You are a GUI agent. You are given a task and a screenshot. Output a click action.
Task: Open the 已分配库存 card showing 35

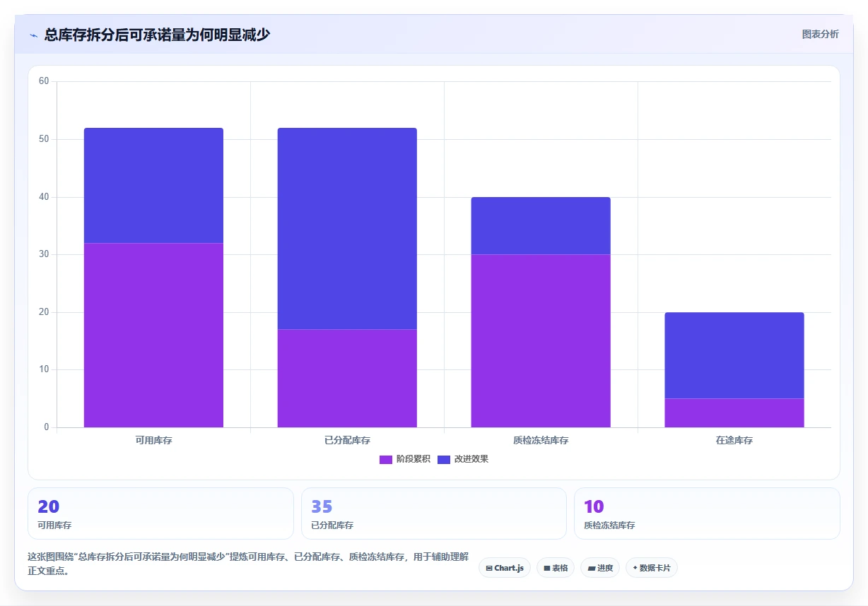(434, 513)
